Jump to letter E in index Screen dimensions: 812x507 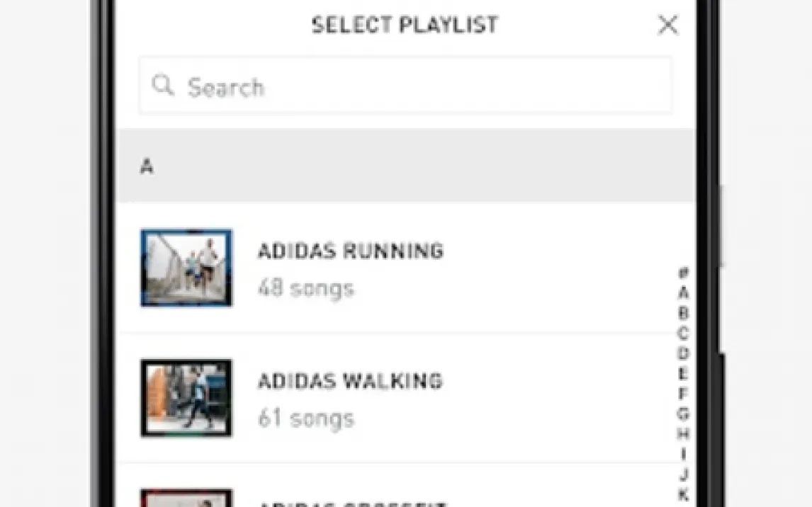point(684,373)
